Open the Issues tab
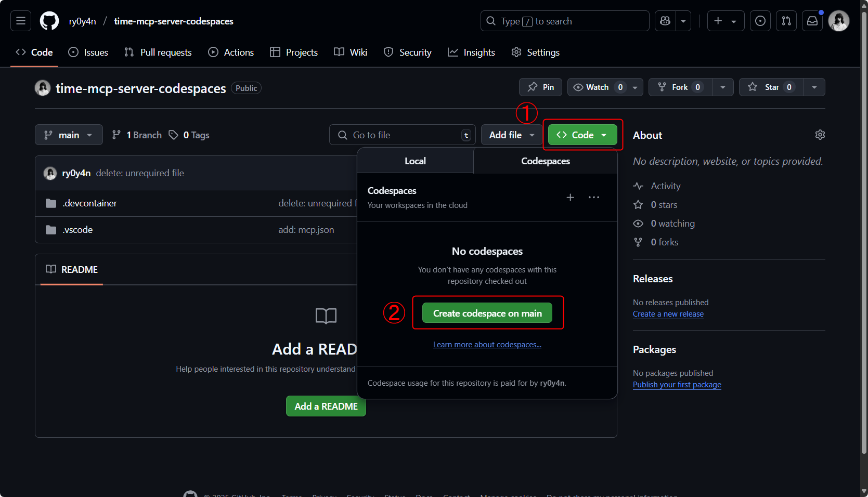868x497 pixels. coord(88,53)
